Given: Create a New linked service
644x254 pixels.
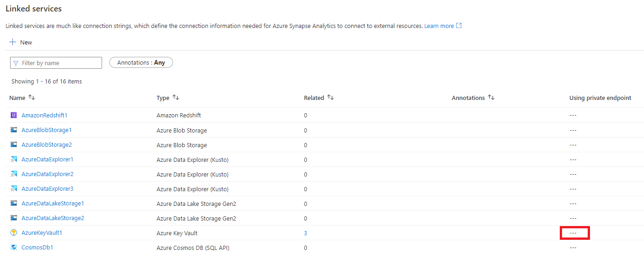Looking at the screenshot, I should [x=21, y=42].
